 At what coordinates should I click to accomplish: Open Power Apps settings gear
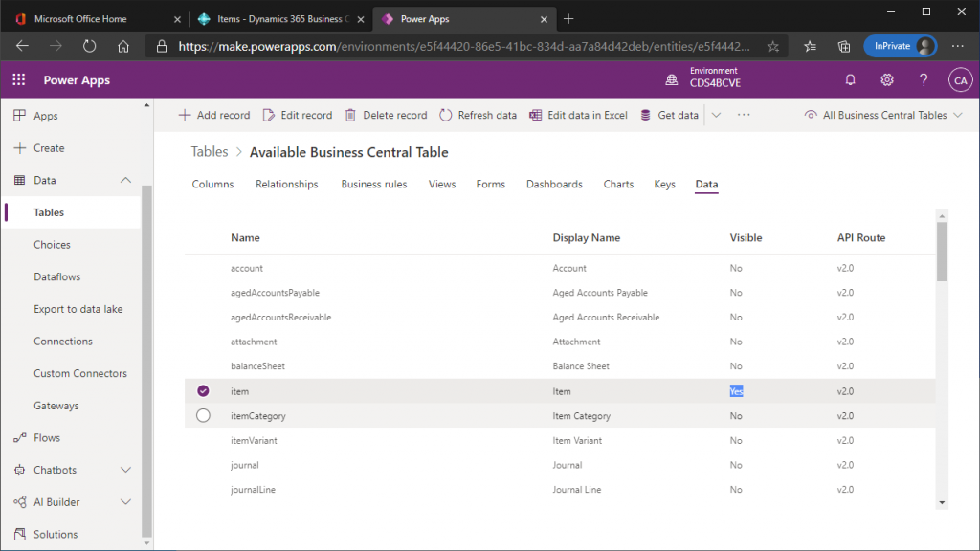pyautogui.click(x=887, y=80)
